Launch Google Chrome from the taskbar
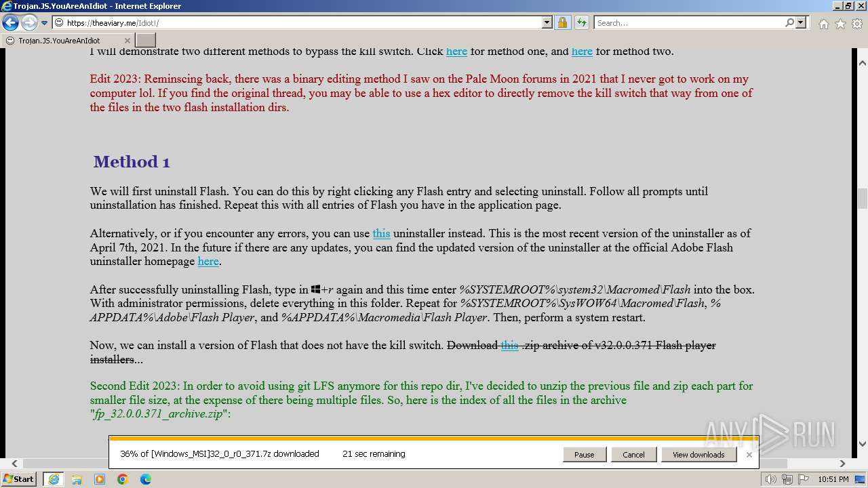Screen dimensions: 868x488 [x=123, y=479]
